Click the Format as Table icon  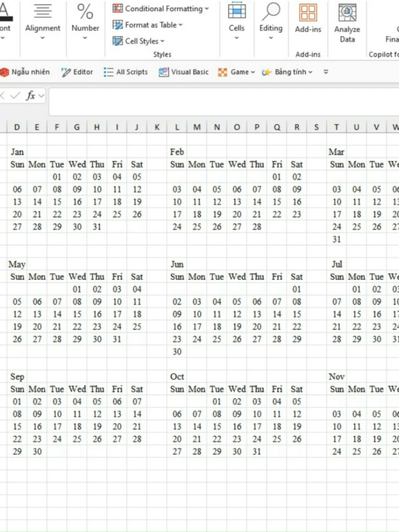[x=118, y=25]
